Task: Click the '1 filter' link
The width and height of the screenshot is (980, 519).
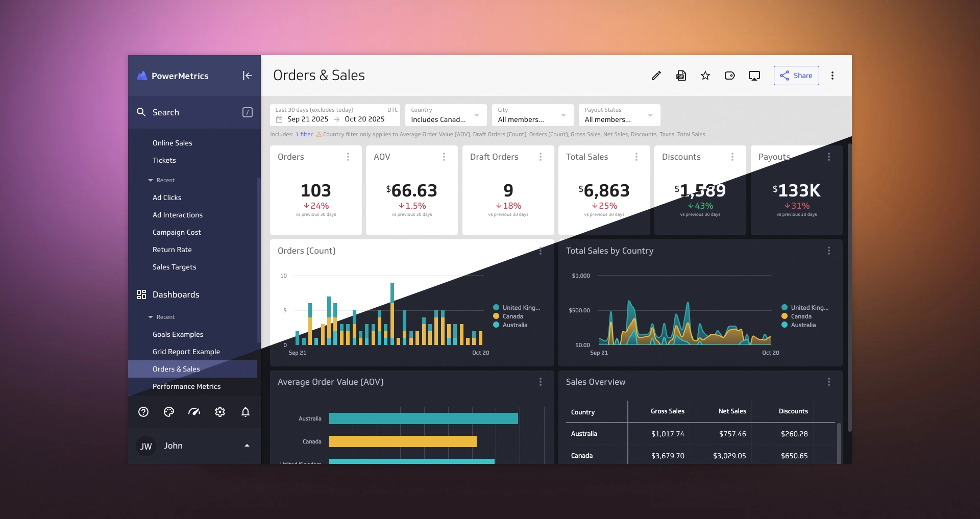Action: pos(304,134)
